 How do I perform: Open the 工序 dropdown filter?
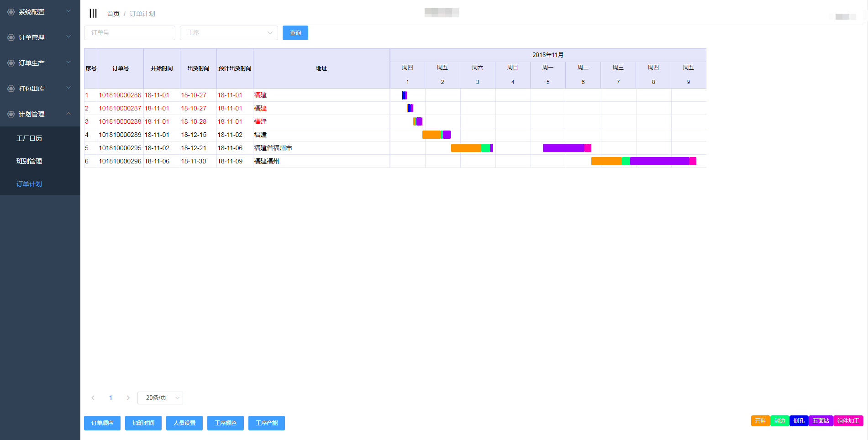point(229,33)
